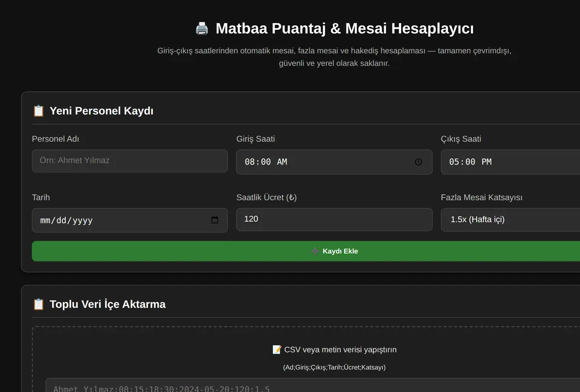Click the CSV veya metin verisi yapıştırın text
The width and height of the screenshot is (580, 392).
click(x=340, y=349)
